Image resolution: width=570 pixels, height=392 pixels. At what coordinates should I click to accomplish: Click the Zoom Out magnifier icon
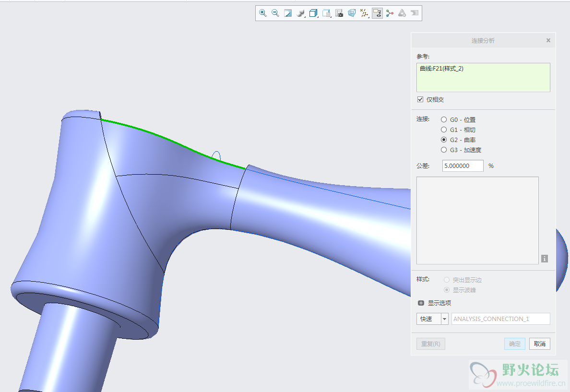(275, 13)
